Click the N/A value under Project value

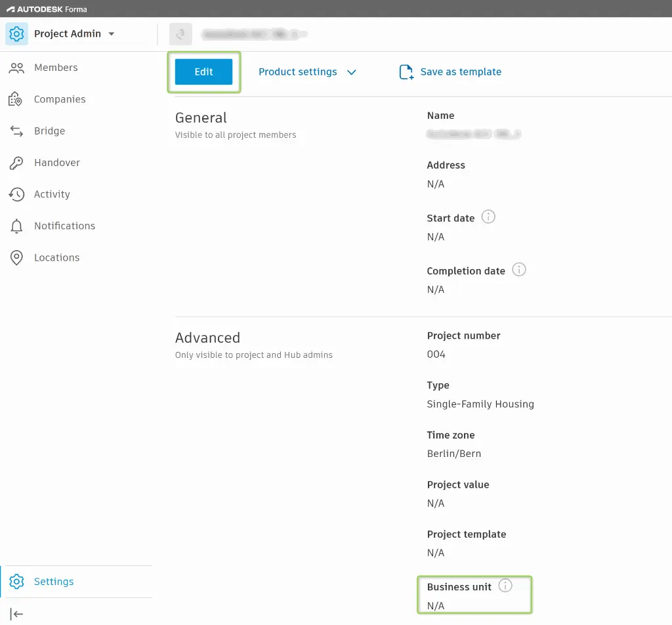coord(436,504)
